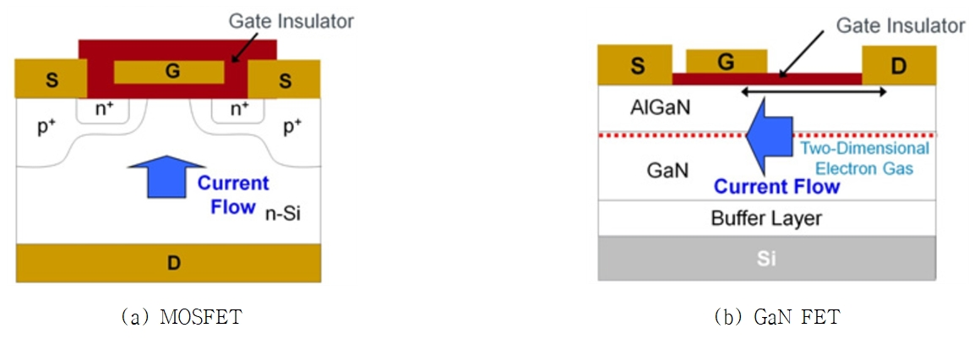The image size is (980, 339).
Task: Select the right source electrode S on MOSFET
Action: click(x=285, y=78)
